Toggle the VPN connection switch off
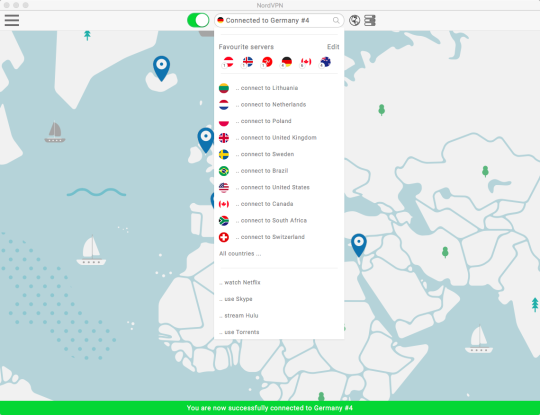540x415 pixels. pyautogui.click(x=198, y=20)
